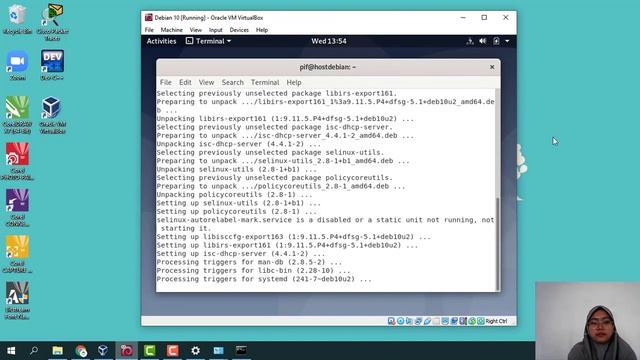This screenshot has width=640, height=360.
Task: Open the VirtualBox Input menu
Action: (216, 30)
